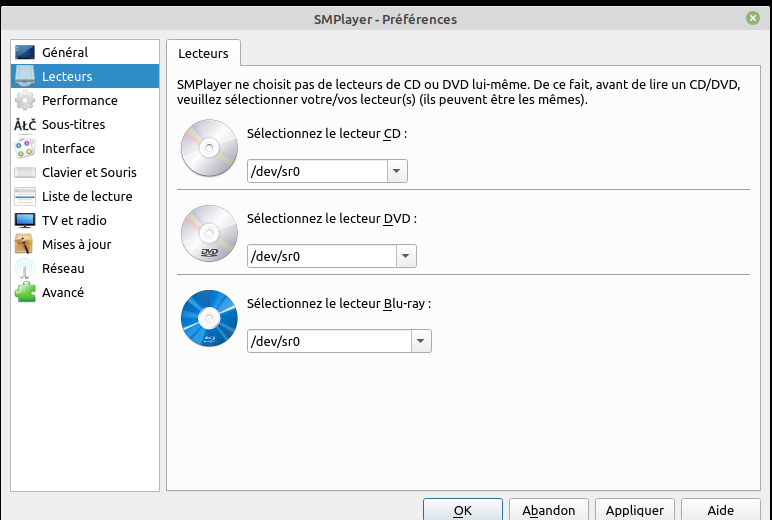This screenshot has height=520, width=772.
Task: Click the SMPlayer drive description paragraph
Action: point(458,92)
